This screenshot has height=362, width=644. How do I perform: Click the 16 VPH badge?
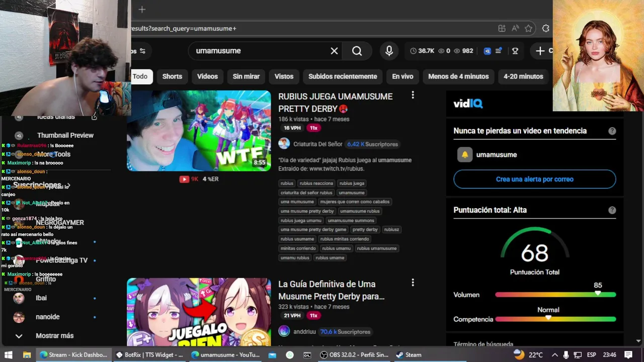click(x=292, y=128)
